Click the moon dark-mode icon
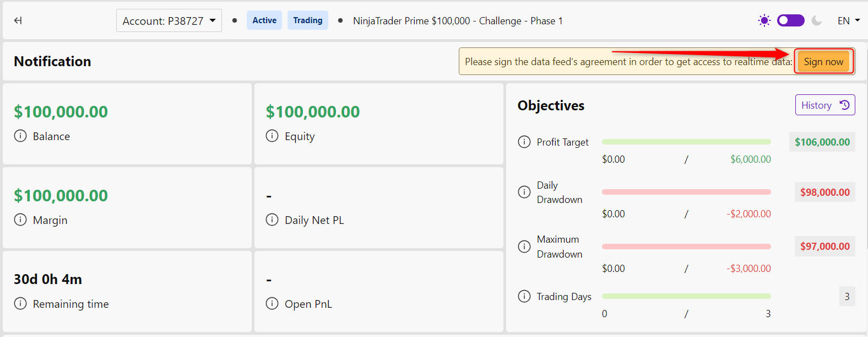This screenshot has width=868, height=337. (817, 20)
